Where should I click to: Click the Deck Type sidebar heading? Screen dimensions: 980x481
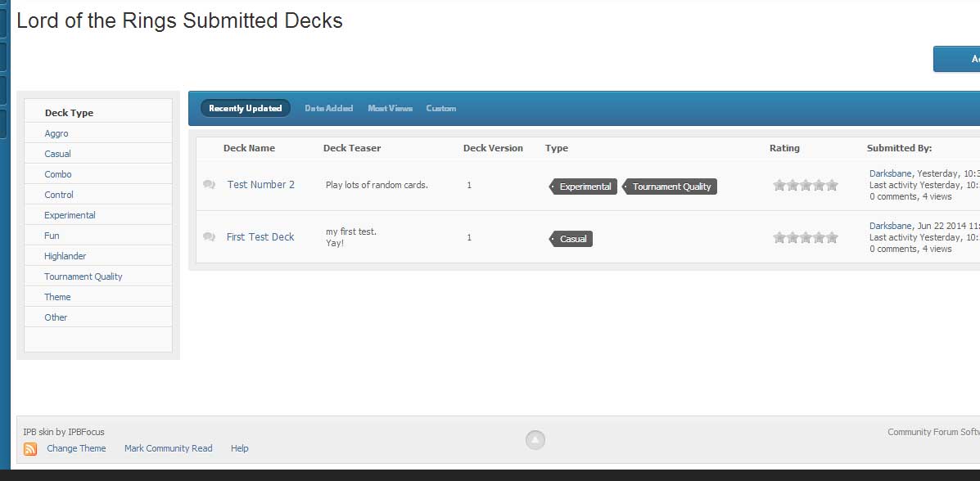[x=69, y=112]
